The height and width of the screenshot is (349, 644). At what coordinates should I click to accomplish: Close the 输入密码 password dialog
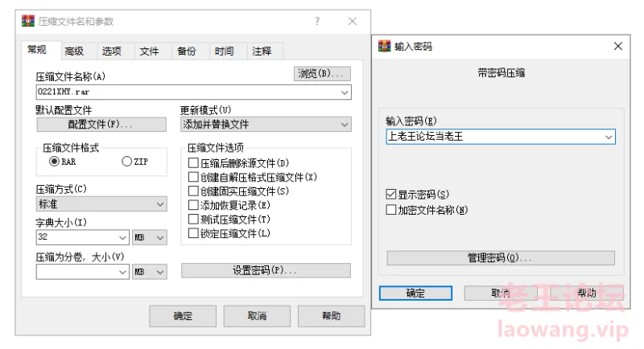click(x=617, y=47)
